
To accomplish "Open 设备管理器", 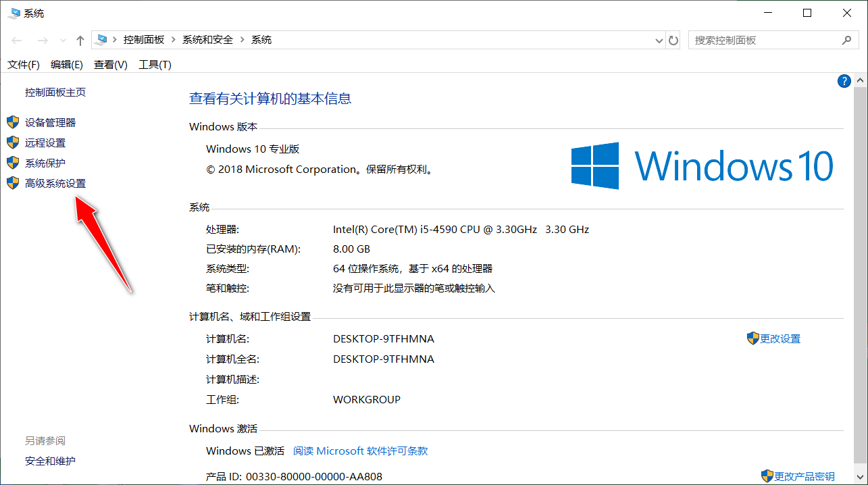I will 51,122.
